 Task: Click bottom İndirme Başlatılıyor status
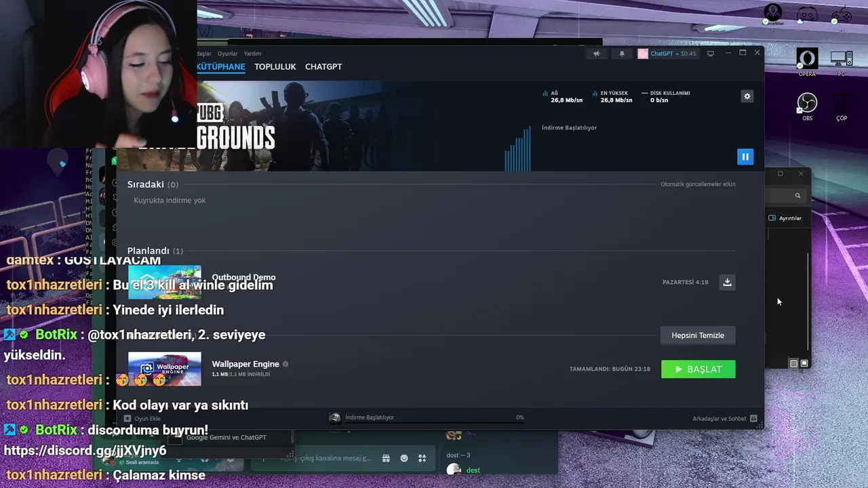(370, 418)
